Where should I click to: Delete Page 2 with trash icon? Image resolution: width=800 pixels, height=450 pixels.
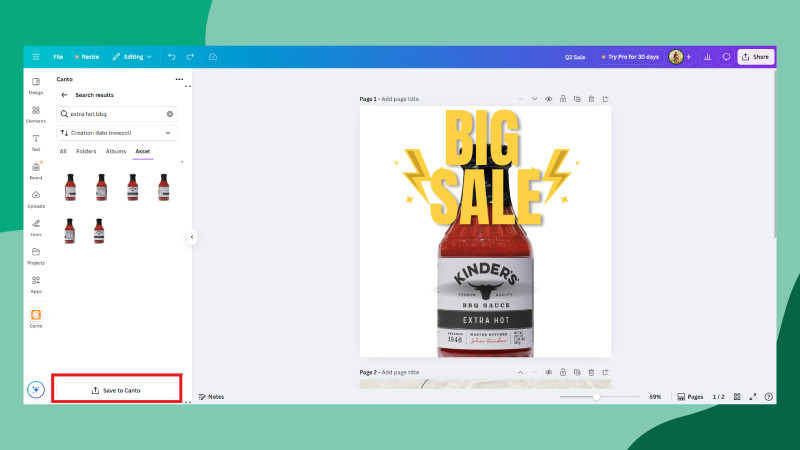pos(591,372)
